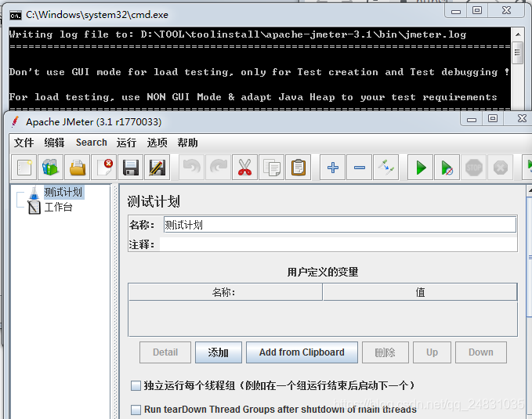Open the 文件 menu
Image resolution: width=532 pixels, height=419 pixels.
point(24,143)
